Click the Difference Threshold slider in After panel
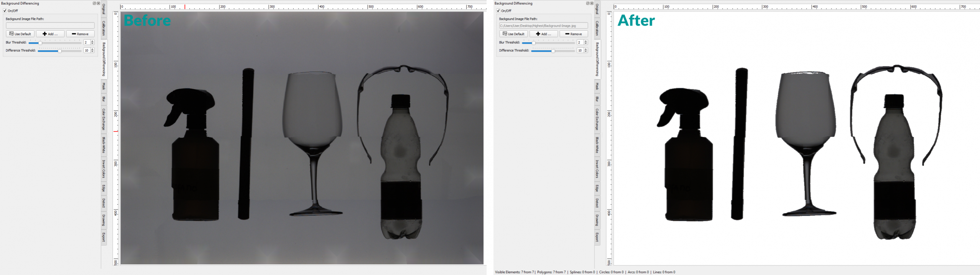 coord(553,51)
